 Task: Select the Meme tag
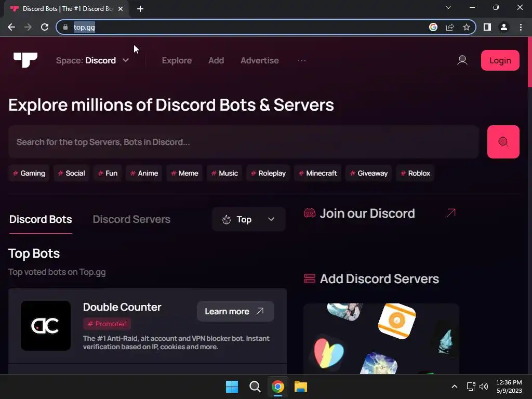pyautogui.click(x=184, y=173)
